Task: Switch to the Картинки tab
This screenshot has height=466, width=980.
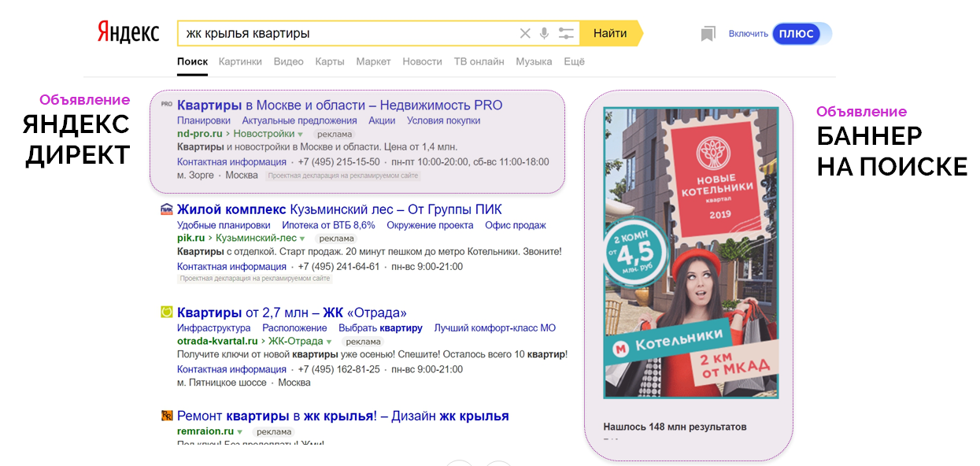Action: point(240,61)
